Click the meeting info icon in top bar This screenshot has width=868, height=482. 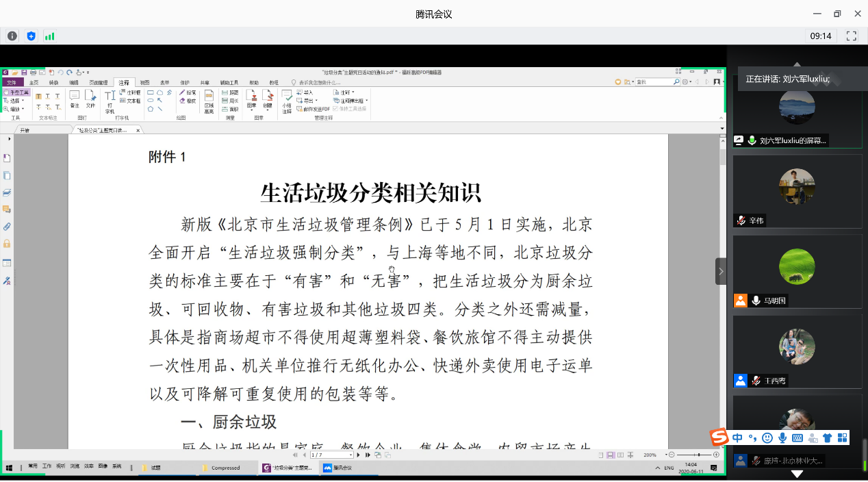click(12, 36)
